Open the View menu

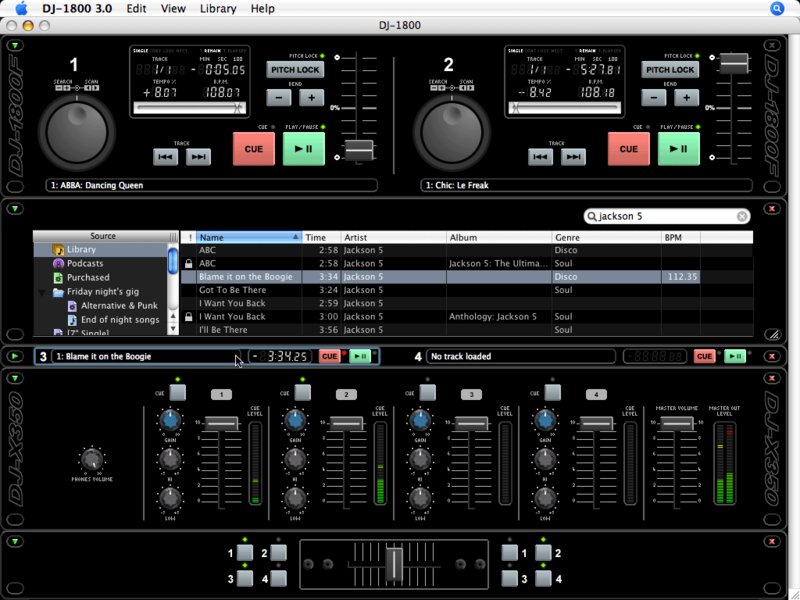coord(173,9)
